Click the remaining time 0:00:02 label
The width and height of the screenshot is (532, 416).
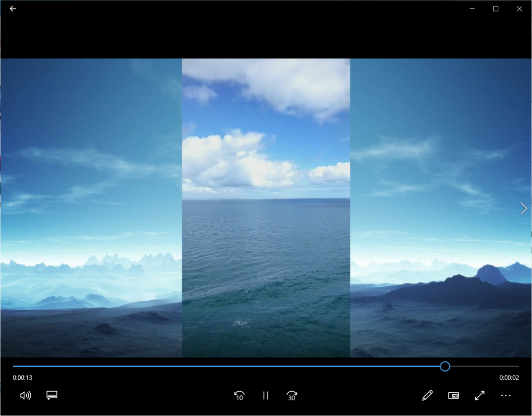pos(509,378)
